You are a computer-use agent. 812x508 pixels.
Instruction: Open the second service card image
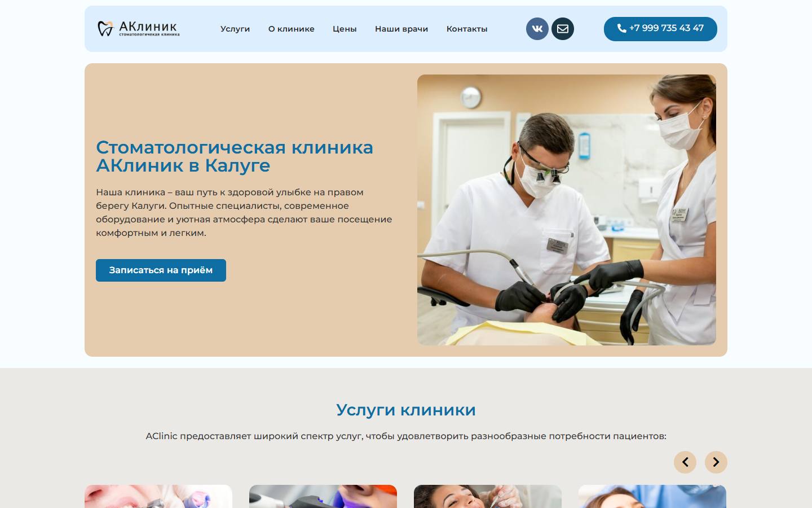323,497
